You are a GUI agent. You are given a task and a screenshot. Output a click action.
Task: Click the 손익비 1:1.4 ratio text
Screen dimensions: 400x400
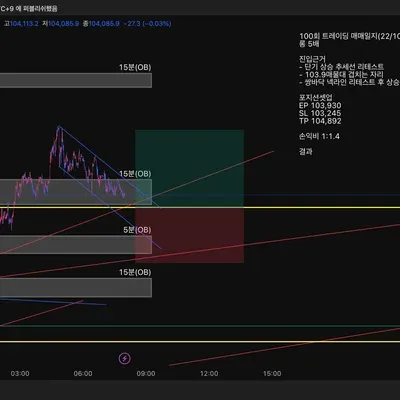tap(319, 136)
